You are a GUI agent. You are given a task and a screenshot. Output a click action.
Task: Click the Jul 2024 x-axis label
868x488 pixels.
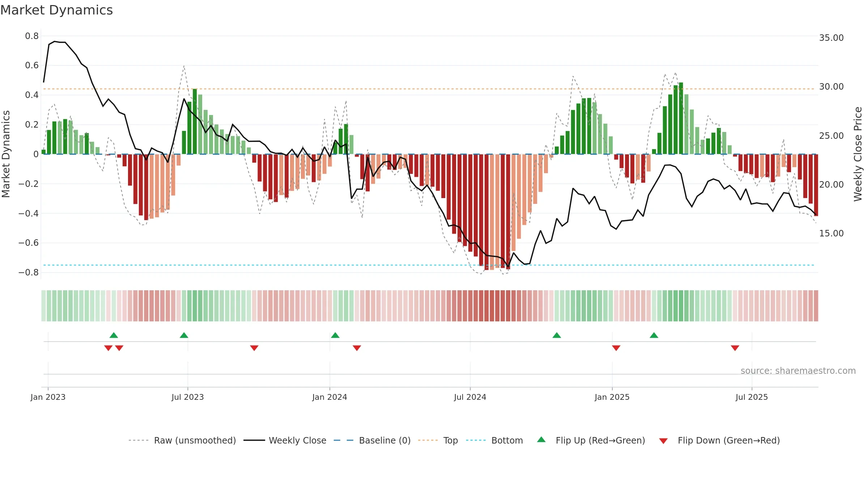tap(470, 397)
